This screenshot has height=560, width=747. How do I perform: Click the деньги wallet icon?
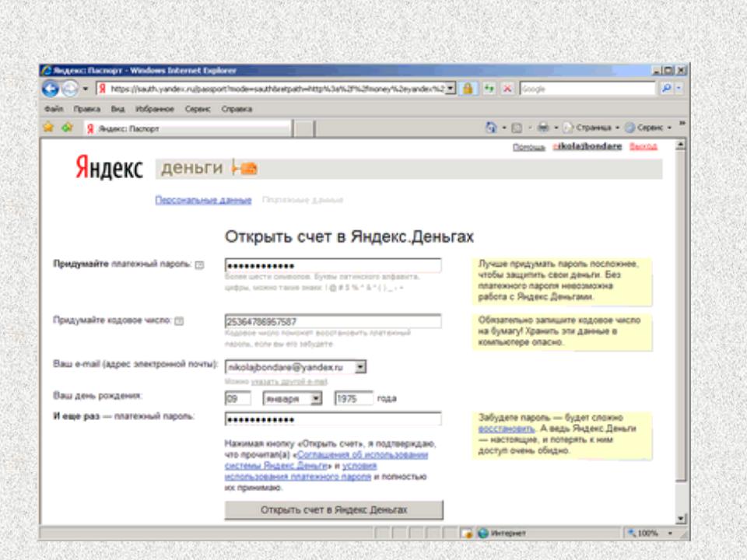(x=245, y=168)
